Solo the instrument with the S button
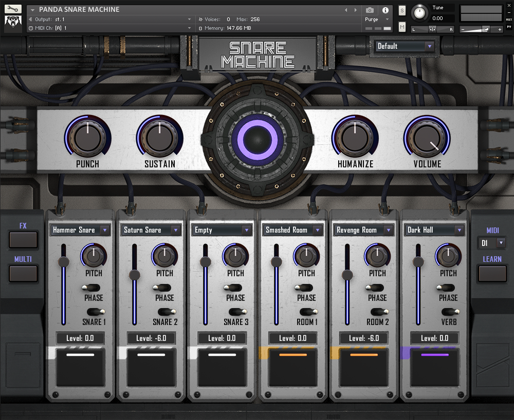This screenshot has width=514, height=420. tap(402, 11)
